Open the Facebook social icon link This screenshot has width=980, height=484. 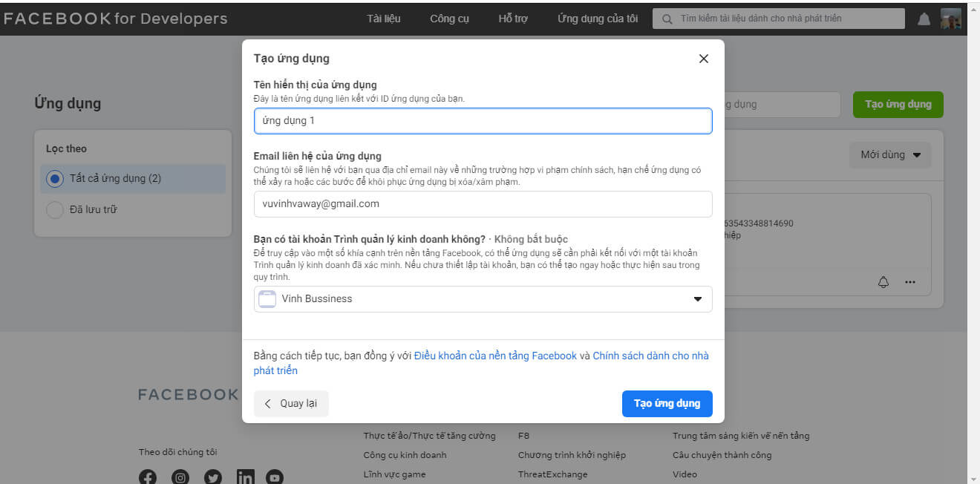point(148,477)
